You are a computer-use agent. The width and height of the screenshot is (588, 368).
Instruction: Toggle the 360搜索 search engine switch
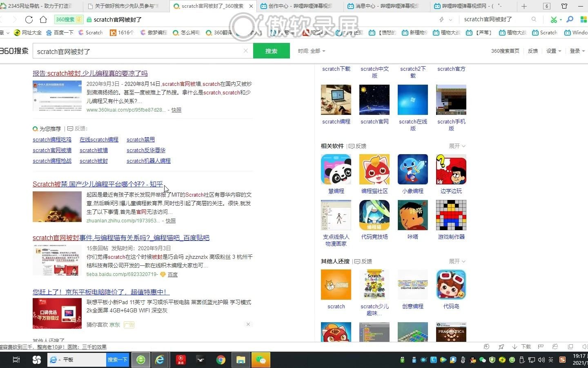click(x=69, y=19)
